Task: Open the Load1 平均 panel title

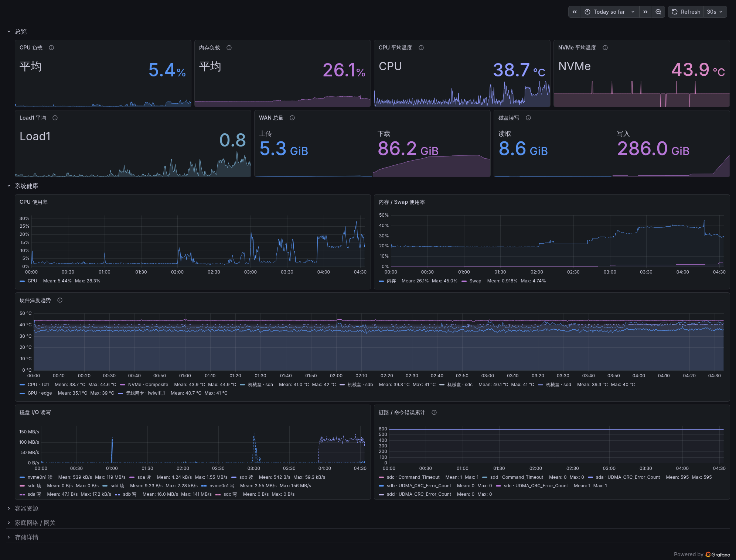Action: click(x=33, y=118)
